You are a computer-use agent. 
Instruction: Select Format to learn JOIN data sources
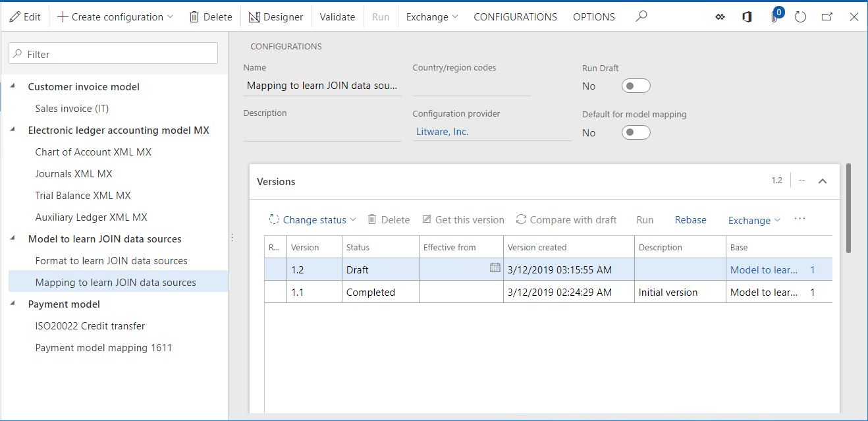pos(111,260)
